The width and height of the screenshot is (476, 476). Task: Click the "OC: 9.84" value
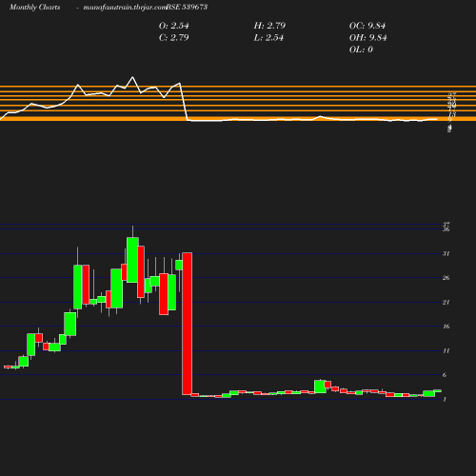pos(367,26)
